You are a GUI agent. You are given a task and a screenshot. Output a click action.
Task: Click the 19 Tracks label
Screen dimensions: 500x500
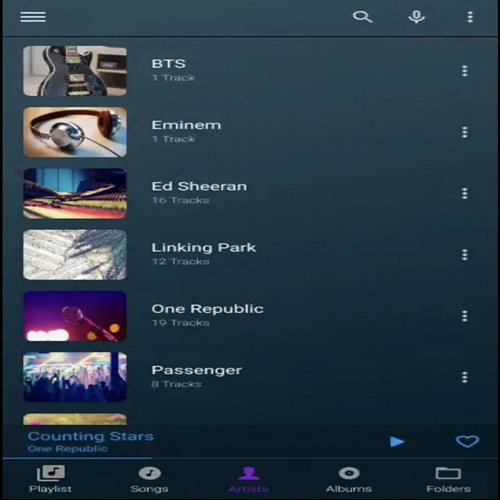tap(181, 323)
